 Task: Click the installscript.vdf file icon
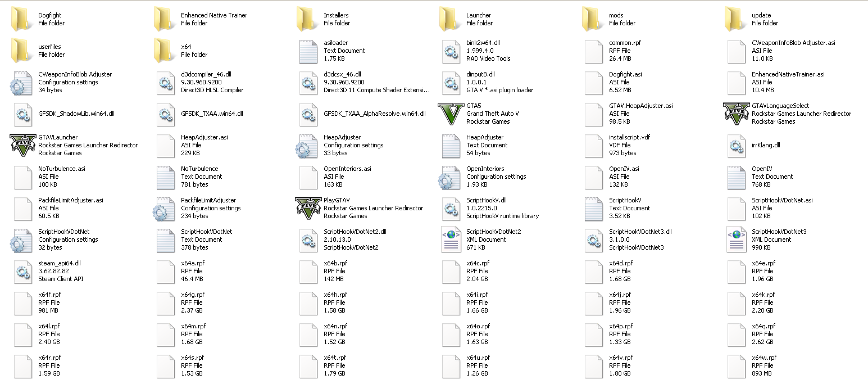coord(593,145)
